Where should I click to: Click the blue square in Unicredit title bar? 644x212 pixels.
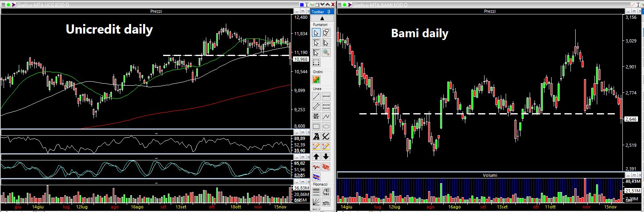[x=302, y=4]
